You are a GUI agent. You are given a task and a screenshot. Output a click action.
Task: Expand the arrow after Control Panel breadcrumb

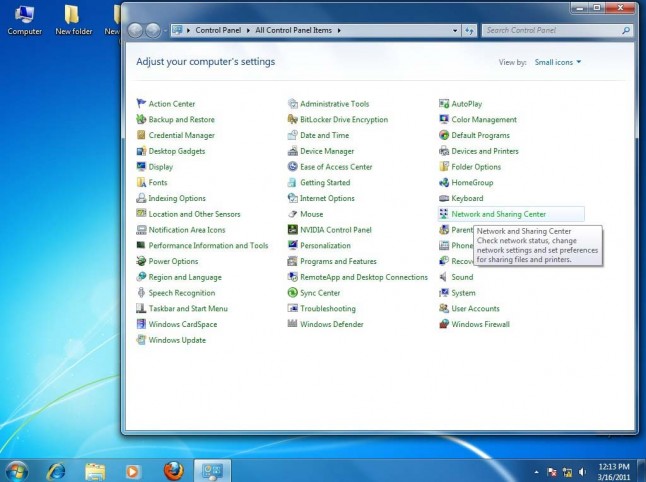click(248, 30)
